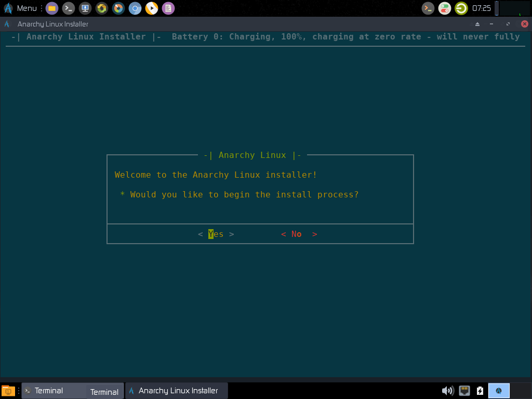Switch to the Terminal taskbar button
The height and width of the screenshot is (399, 532).
click(x=73, y=391)
